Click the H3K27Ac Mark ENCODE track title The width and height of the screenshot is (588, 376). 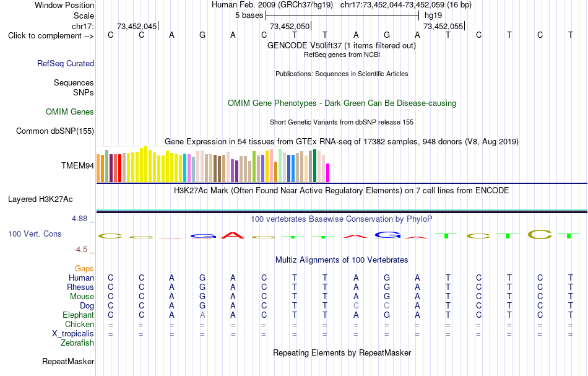(x=342, y=191)
